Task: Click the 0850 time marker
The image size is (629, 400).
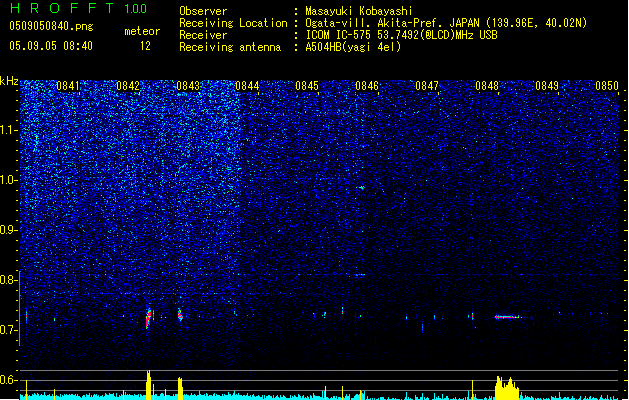Action: [x=607, y=86]
